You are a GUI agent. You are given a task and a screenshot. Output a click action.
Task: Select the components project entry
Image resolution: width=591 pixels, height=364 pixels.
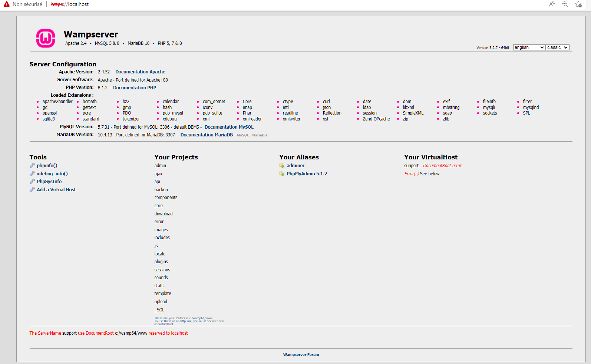(x=166, y=198)
